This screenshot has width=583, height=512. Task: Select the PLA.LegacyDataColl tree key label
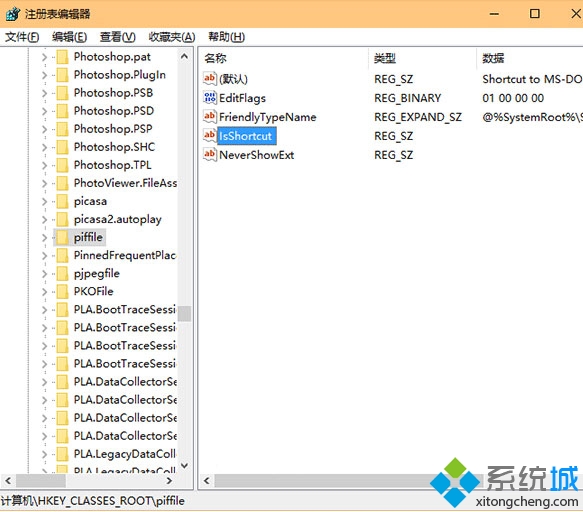click(125, 454)
